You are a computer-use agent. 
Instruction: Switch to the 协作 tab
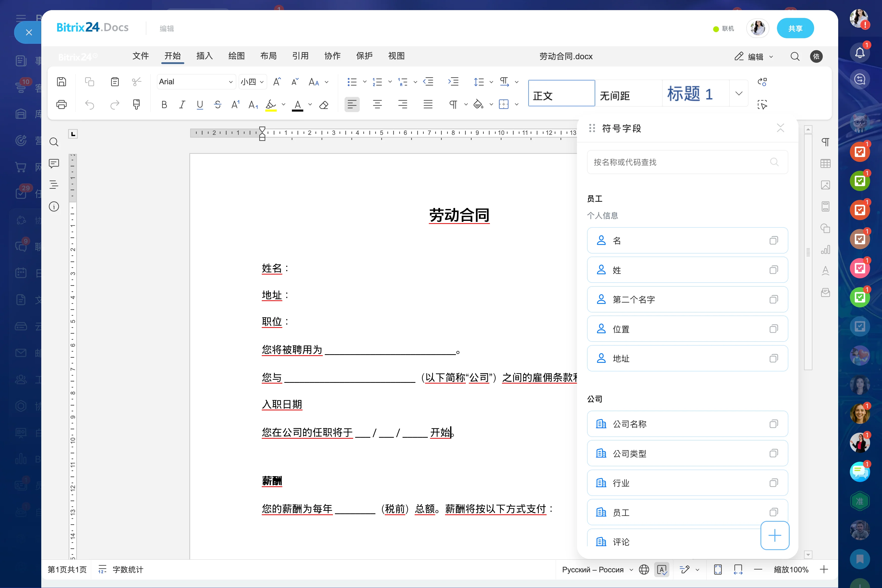click(332, 56)
